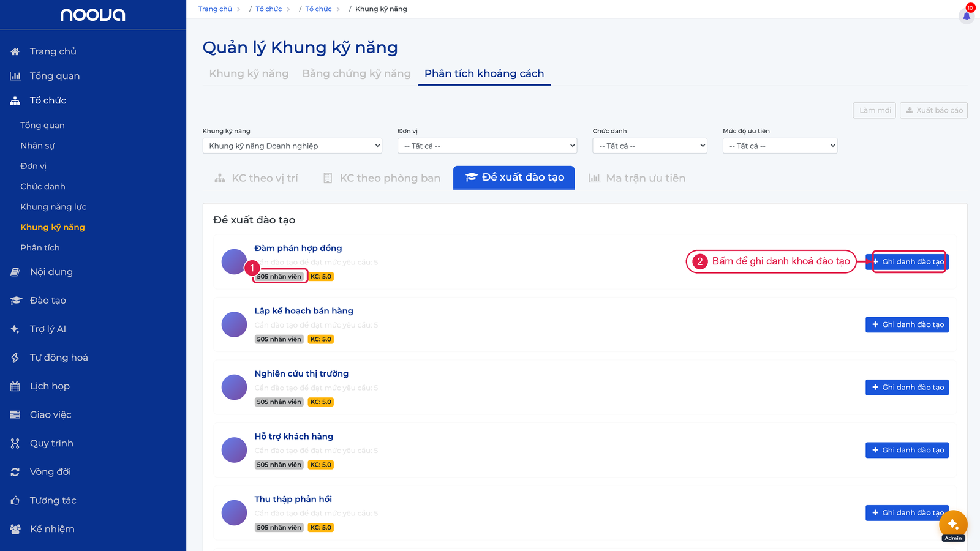
Task: Click the Tổ chức org-chart icon in sidebar
Action: click(x=15, y=100)
